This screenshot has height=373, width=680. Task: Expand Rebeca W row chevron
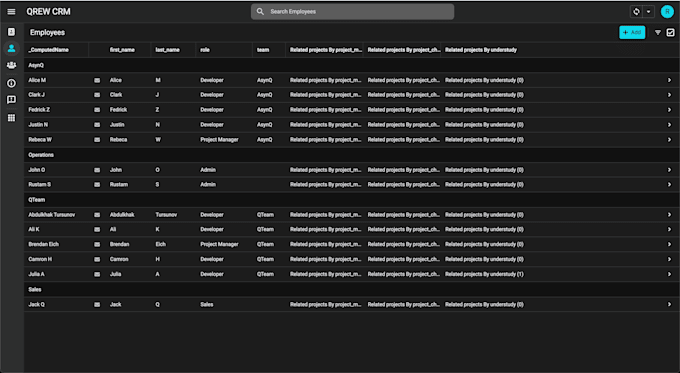669,140
